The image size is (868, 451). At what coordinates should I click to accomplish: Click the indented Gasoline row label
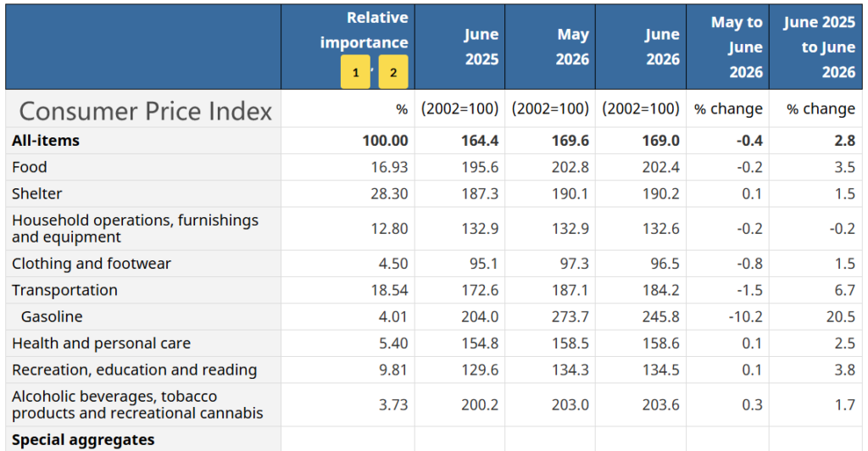52,316
